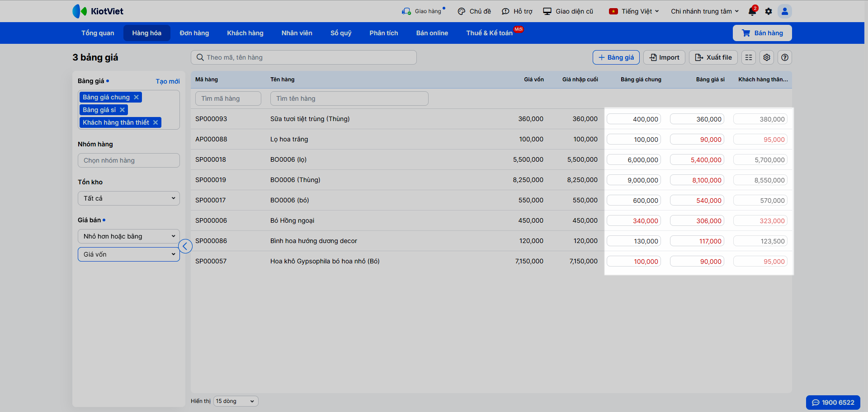This screenshot has width=868, height=412.
Task: Open the settings gear in top bar
Action: click(769, 11)
